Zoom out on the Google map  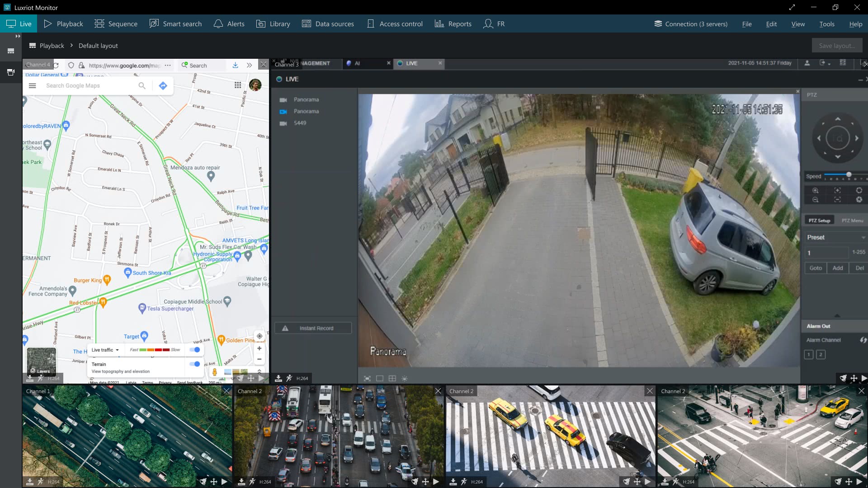click(259, 359)
